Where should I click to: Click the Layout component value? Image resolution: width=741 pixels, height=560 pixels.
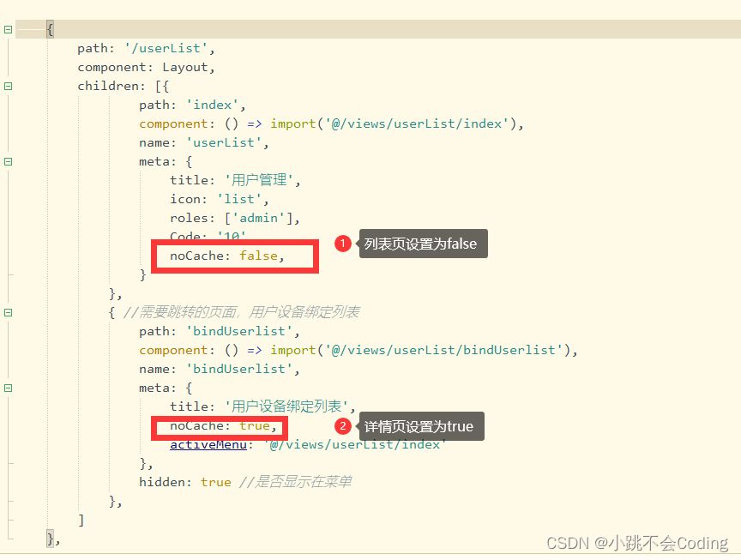tap(185, 68)
